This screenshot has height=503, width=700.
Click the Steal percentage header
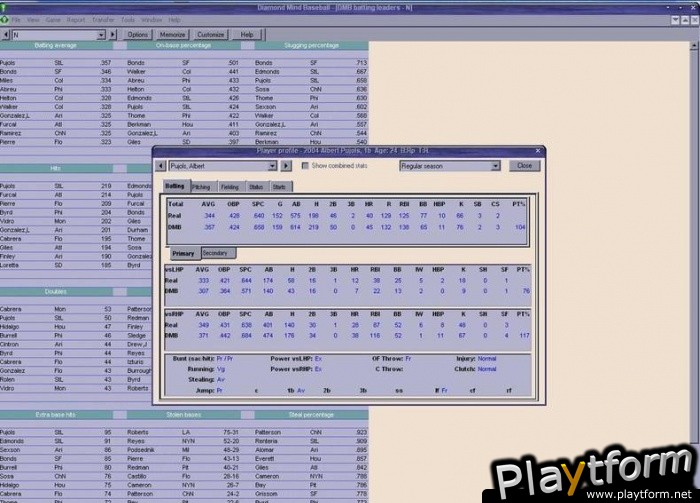pyautogui.click(x=312, y=415)
